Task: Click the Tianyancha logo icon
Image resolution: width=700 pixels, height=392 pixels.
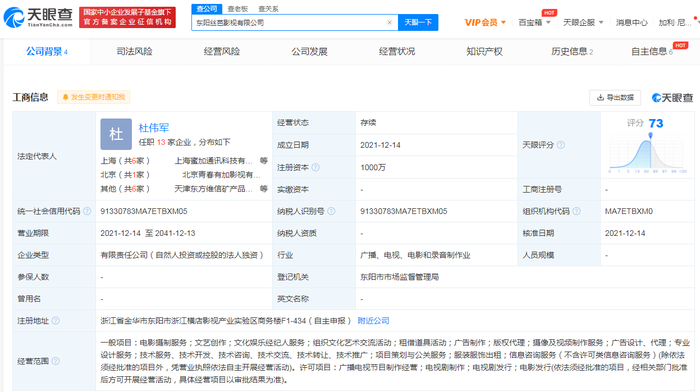Action: pos(14,17)
